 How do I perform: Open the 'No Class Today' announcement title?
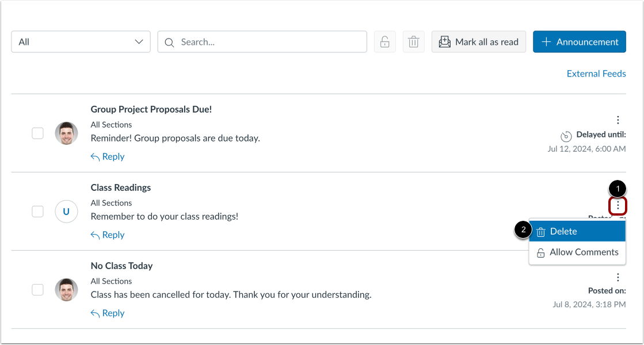[x=121, y=266]
